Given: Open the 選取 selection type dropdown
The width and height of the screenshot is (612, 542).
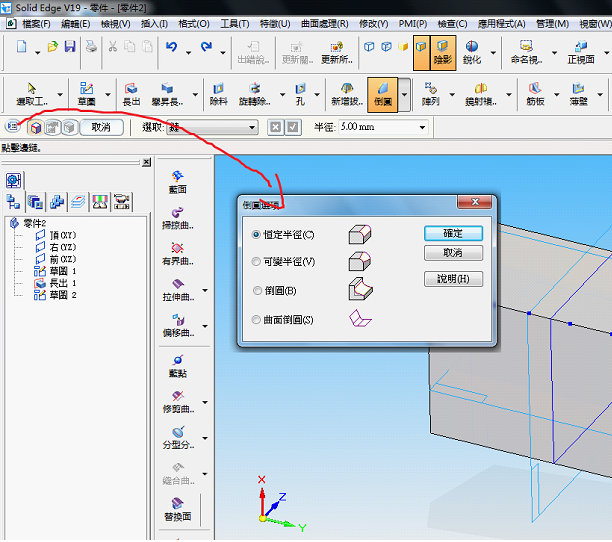Looking at the screenshot, I should [x=252, y=127].
